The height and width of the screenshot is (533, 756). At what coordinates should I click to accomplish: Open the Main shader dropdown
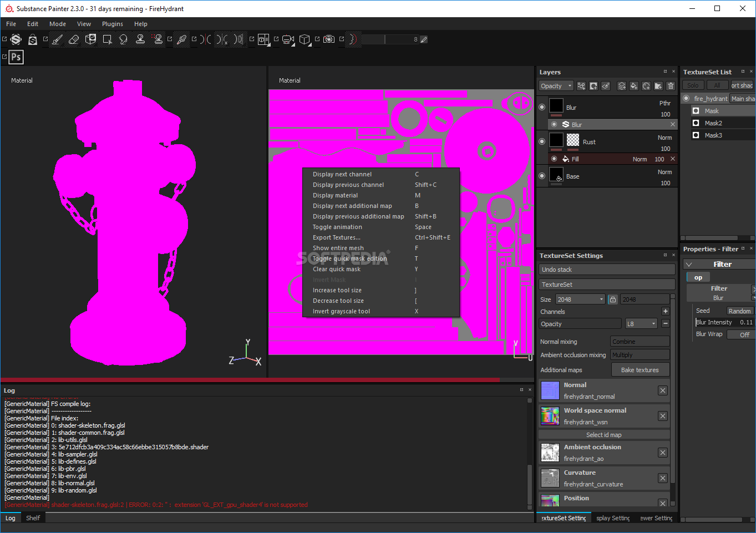tap(742, 99)
